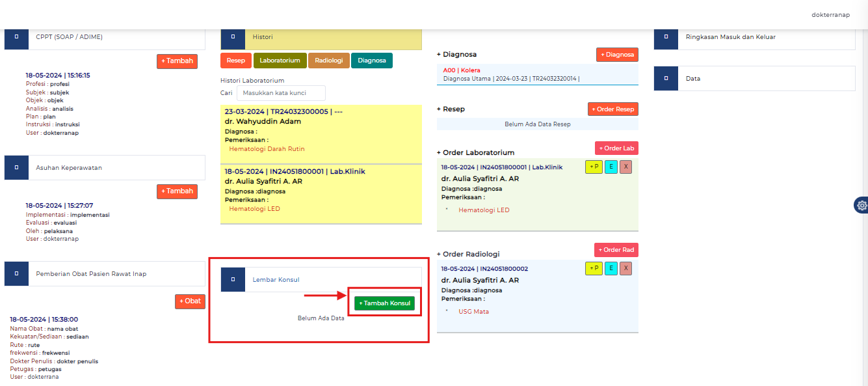
Task: Click the Asuhan Keperawatan panel icon
Action: tap(16, 168)
